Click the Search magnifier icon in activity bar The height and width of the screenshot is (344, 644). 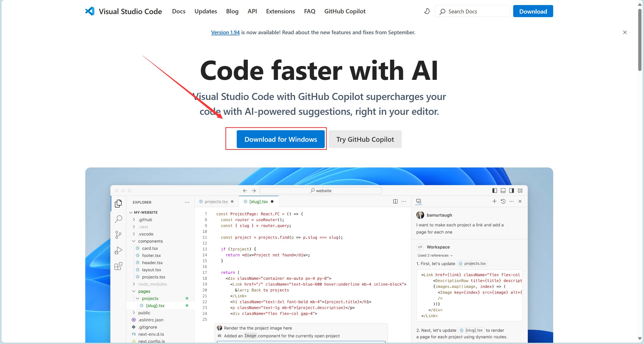tap(118, 219)
